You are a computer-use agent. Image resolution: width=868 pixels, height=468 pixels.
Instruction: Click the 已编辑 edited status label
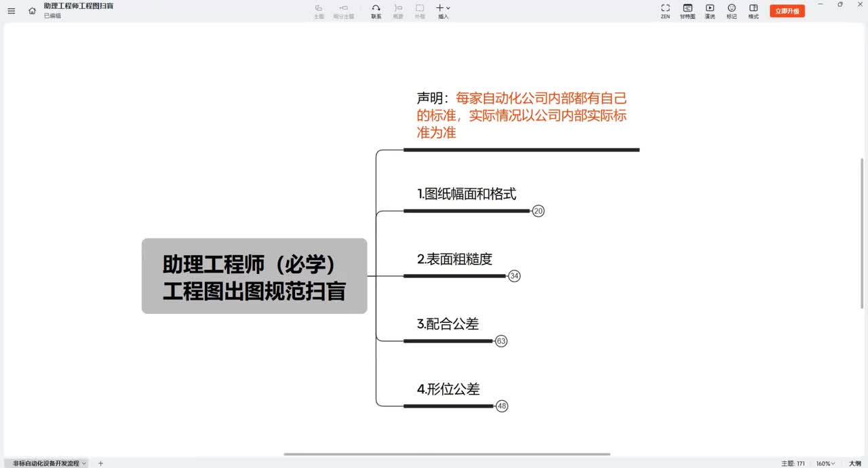52,16
